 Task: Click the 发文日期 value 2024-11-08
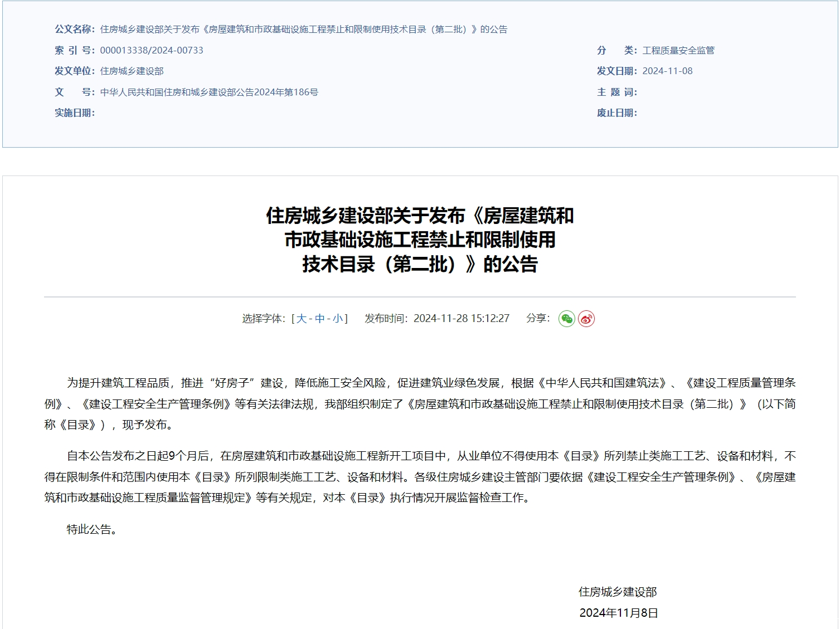(667, 71)
